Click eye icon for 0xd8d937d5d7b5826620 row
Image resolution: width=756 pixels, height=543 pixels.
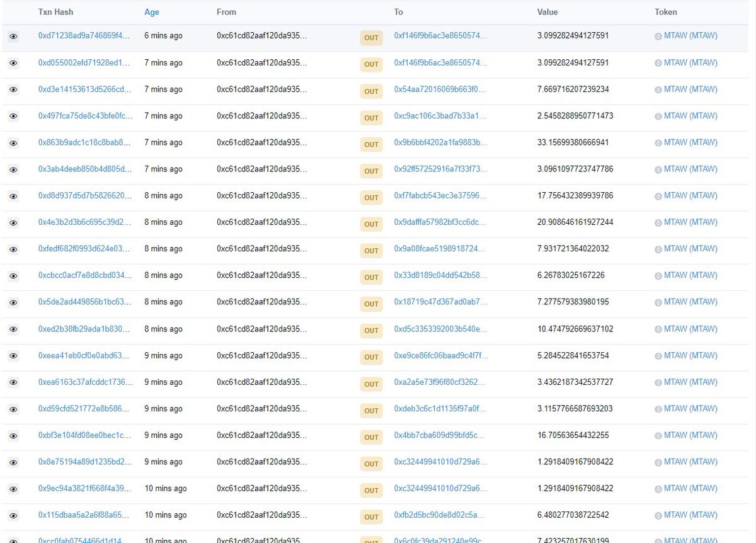tap(13, 197)
